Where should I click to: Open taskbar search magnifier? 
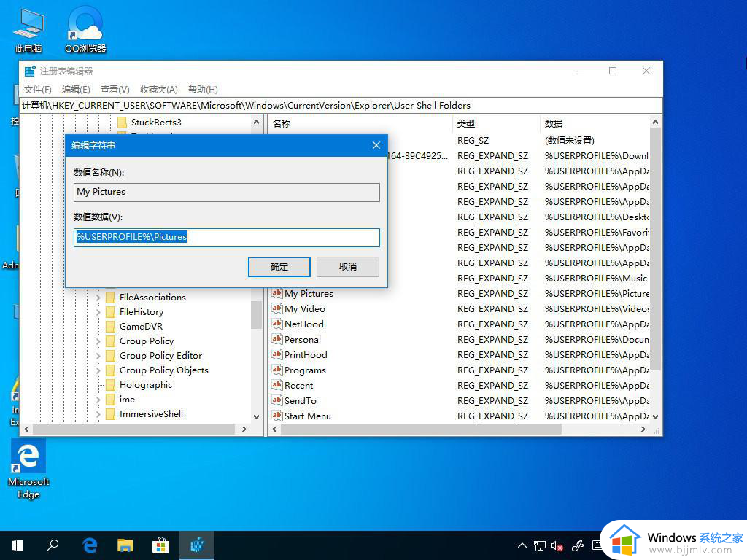(x=53, y=545)
